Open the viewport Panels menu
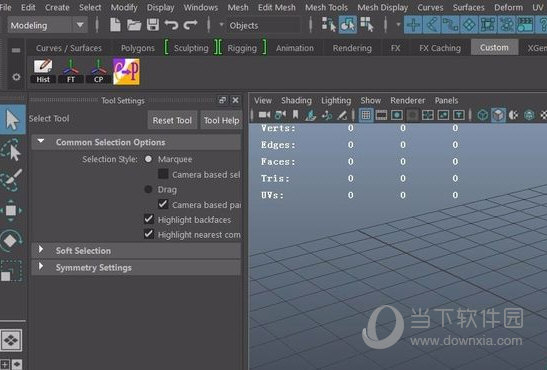The height and width of the screenshot is (370, 547). 446,100
